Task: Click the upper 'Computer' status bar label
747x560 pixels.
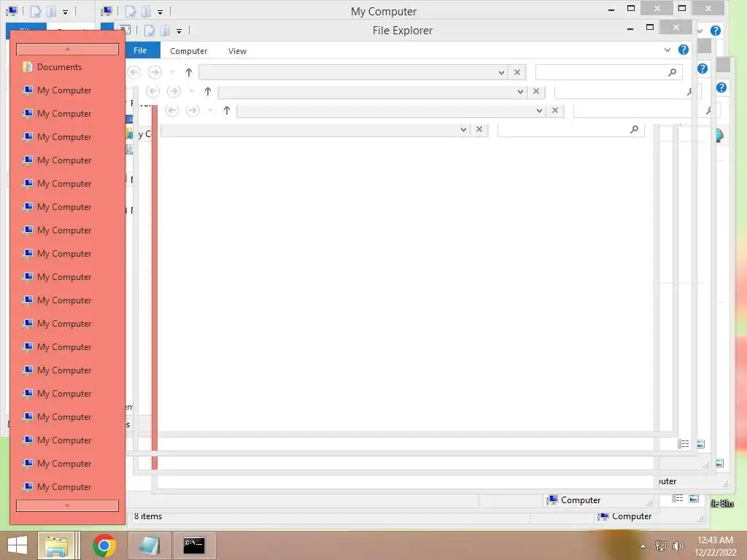Action: click(x=580, y=500)
